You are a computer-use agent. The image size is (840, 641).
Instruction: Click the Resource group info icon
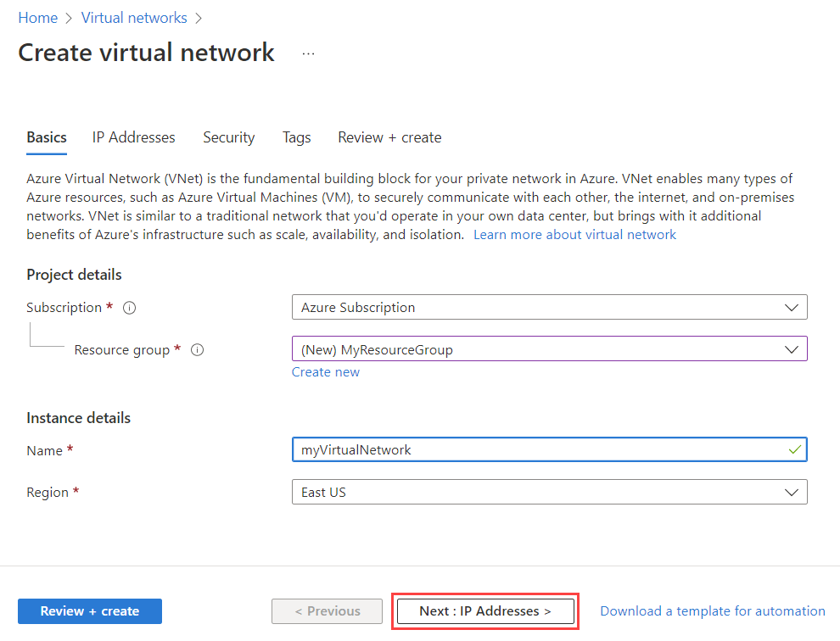pyautogui.click(x=197, y=349)
